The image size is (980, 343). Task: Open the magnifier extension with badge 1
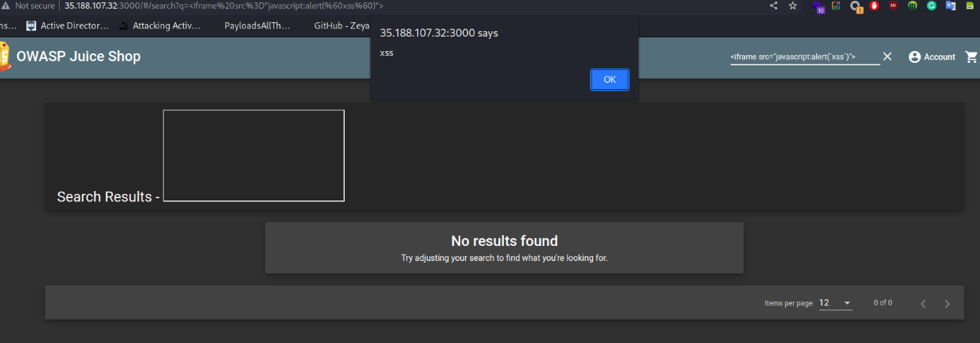[856, 6]
